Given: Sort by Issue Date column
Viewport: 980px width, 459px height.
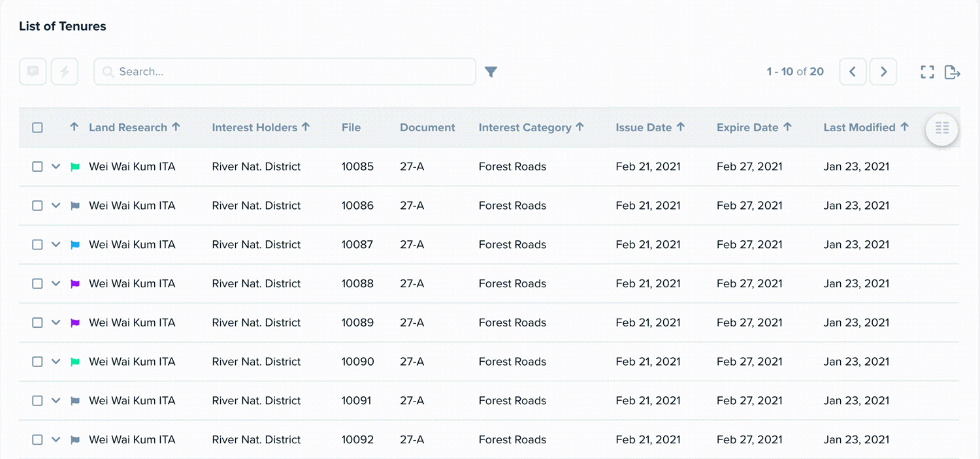Looking at the screenshot, I should [650, 127].
